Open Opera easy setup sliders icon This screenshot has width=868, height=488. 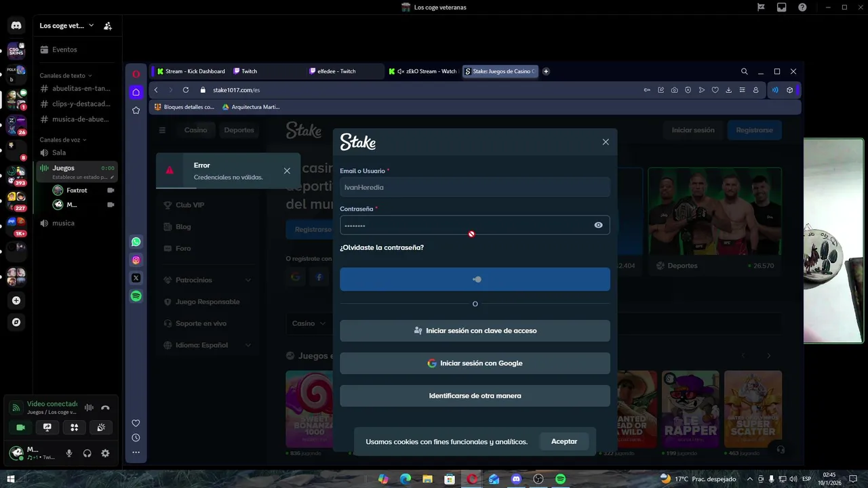[x=742, y=90]
